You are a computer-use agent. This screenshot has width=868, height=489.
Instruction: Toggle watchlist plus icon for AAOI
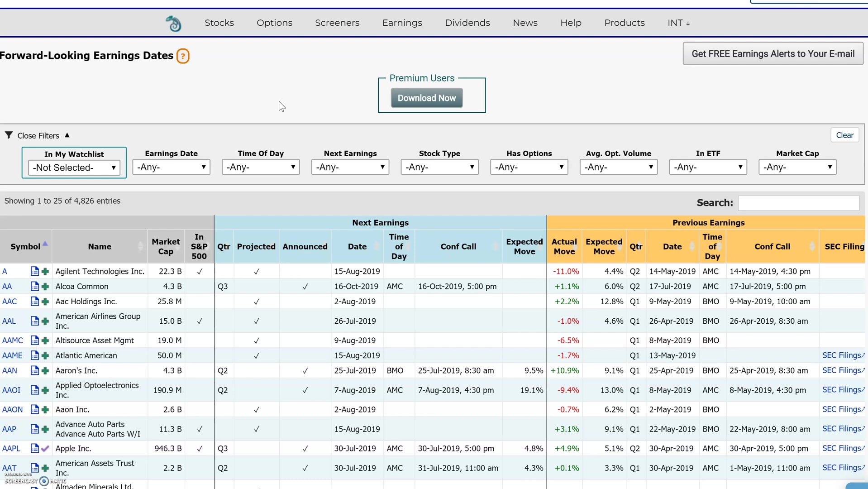[45, 390]
